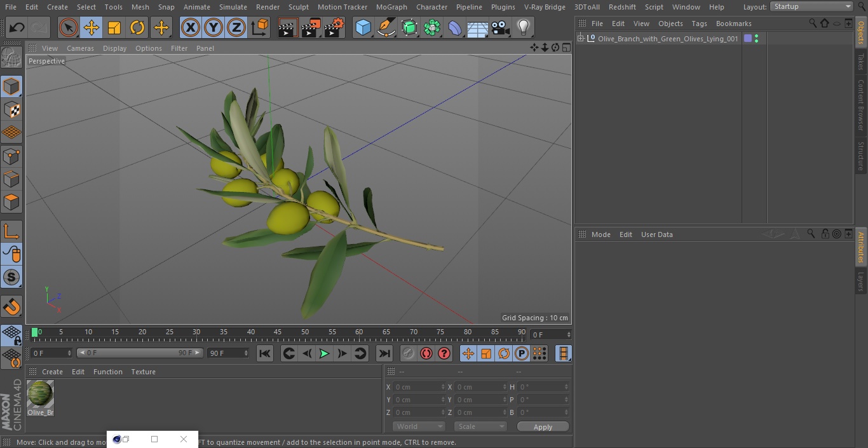
Task: Activate the Scale tool
Action: pos(114,28)
